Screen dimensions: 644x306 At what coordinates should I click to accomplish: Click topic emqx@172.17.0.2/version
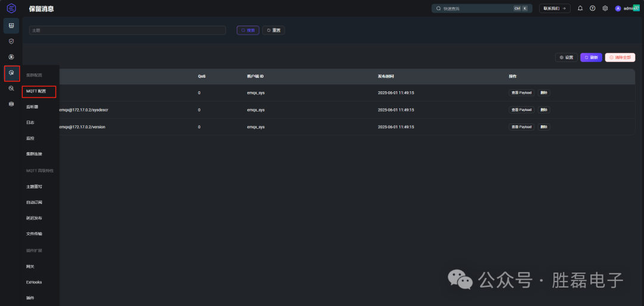coord(82,127)
